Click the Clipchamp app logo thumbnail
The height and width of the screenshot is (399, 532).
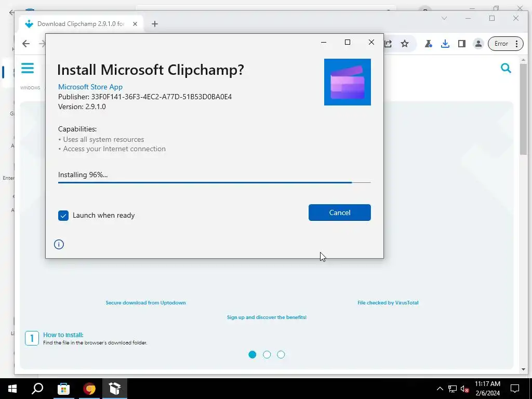click(348, 82)
